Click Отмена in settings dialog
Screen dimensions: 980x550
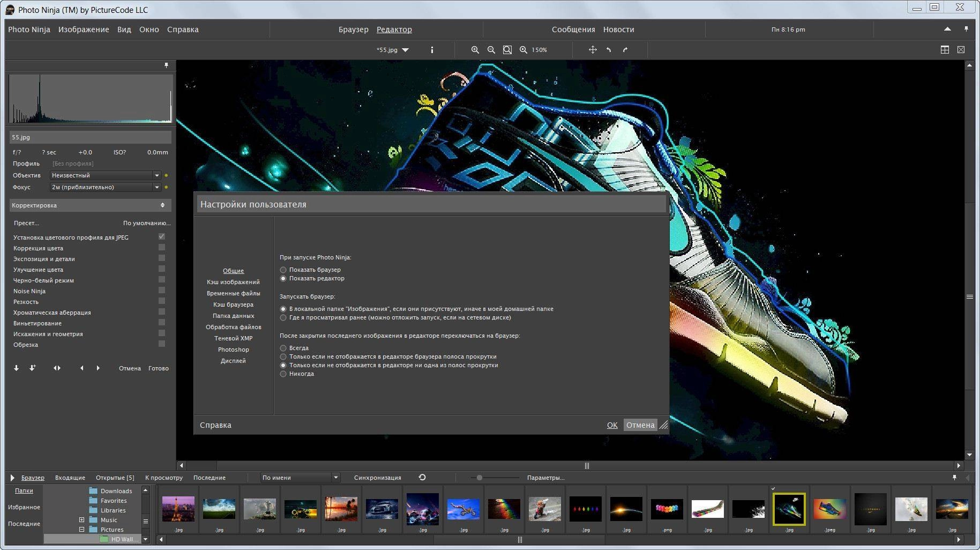coord(640,425)
